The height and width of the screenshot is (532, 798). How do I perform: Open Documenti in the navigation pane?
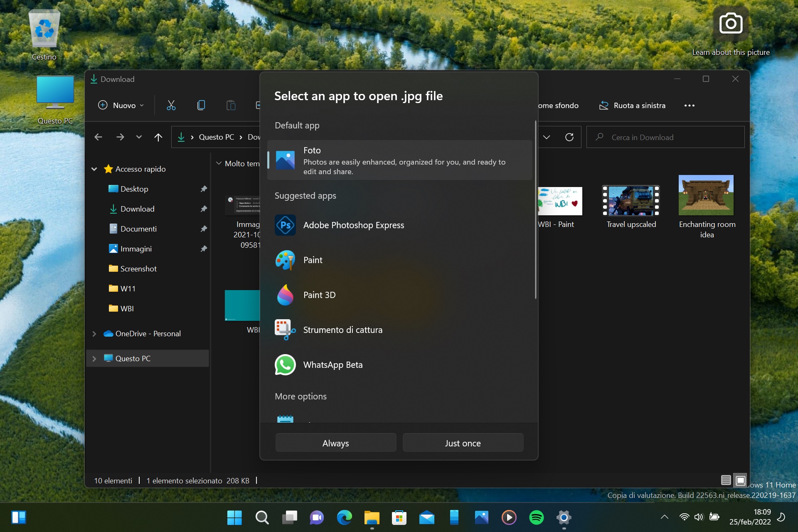click(138, 229)
